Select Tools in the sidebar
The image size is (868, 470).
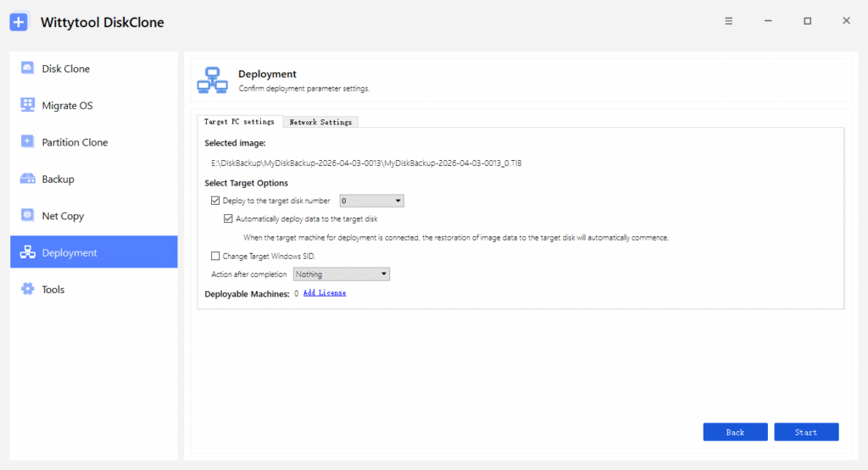click(x=93, y=289)
